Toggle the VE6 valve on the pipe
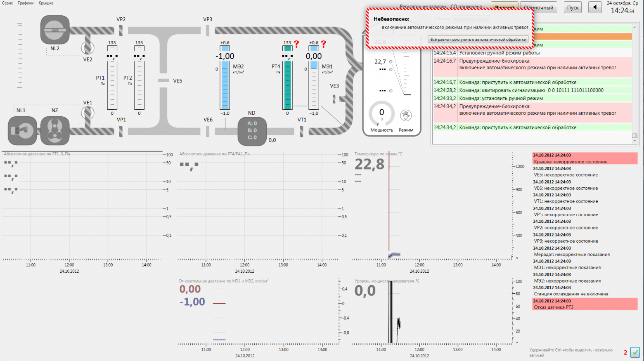This screenshot has height=361, width=644. (x=208, y=131)
